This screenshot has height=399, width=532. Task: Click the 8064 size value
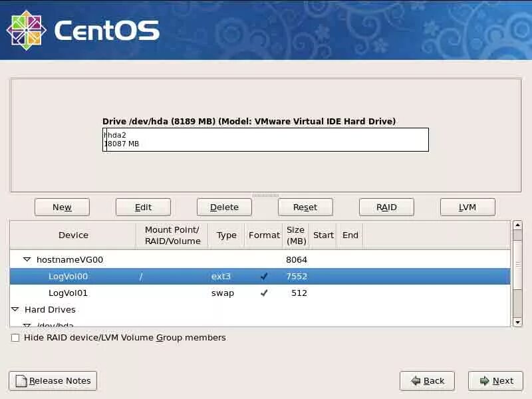pos(297,259)
